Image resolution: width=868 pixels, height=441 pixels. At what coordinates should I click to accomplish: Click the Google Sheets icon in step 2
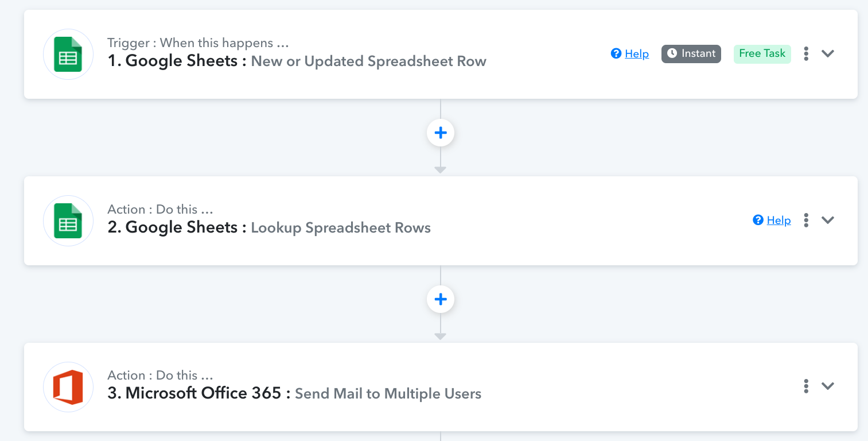(68, 220)
